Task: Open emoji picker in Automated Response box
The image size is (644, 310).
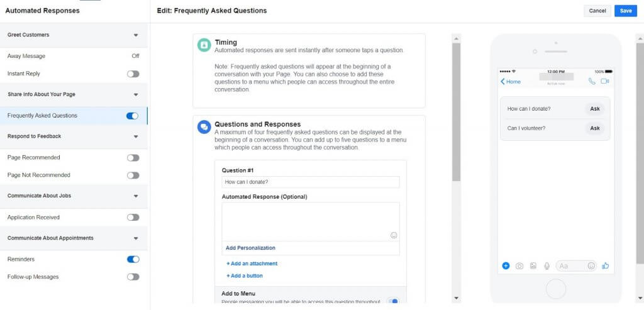Action: (x=394, y=235)
